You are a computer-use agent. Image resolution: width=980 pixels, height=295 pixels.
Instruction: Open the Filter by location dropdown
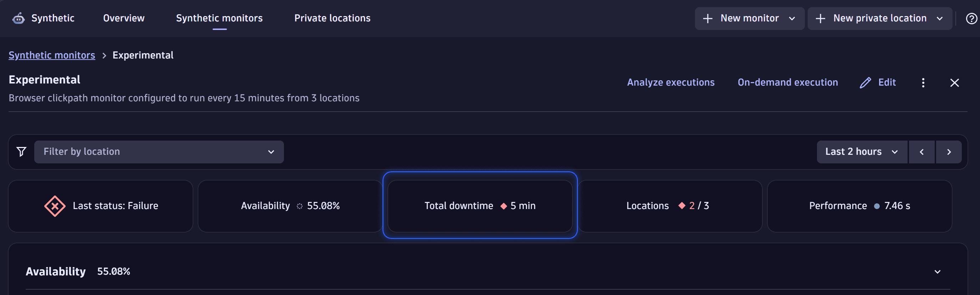pos(159,152)
